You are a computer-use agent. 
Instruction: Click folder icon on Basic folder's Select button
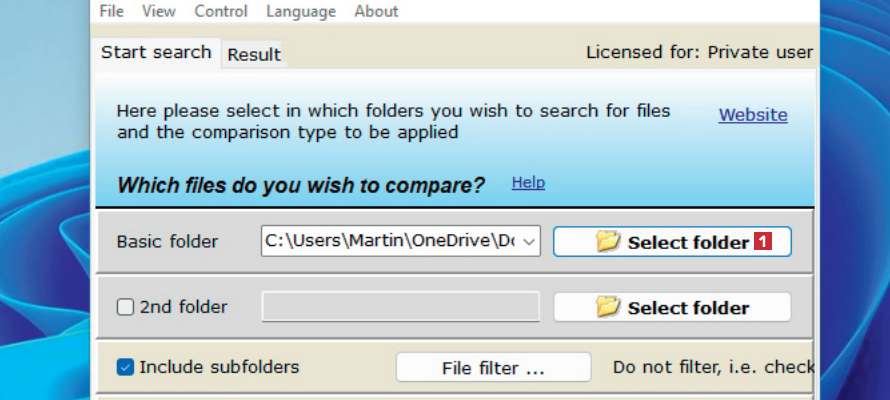point(609,242)
